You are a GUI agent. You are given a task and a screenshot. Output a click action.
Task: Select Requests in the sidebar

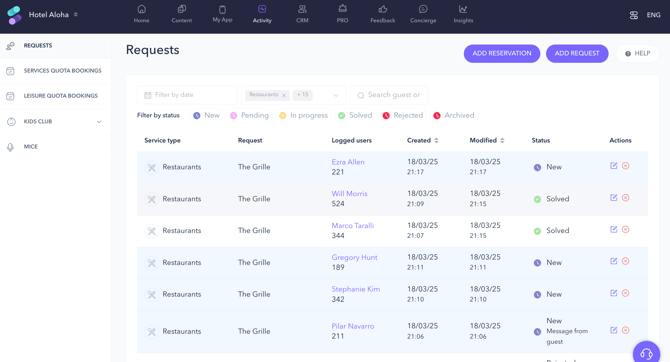56,46
